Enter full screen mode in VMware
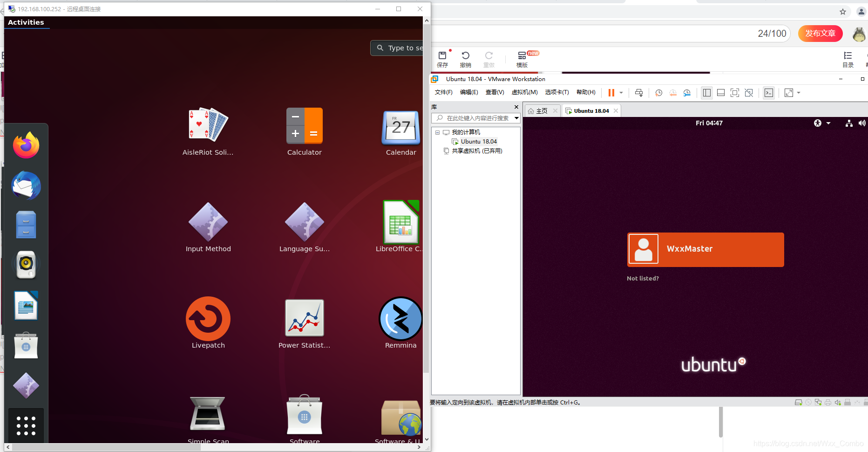 [735, 93]
